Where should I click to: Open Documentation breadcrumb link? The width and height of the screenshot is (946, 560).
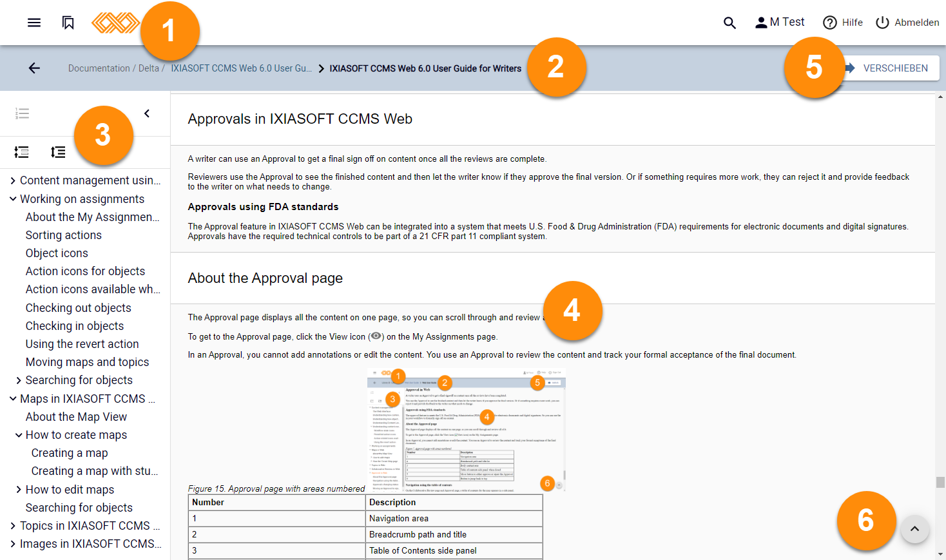click(99, 68)
